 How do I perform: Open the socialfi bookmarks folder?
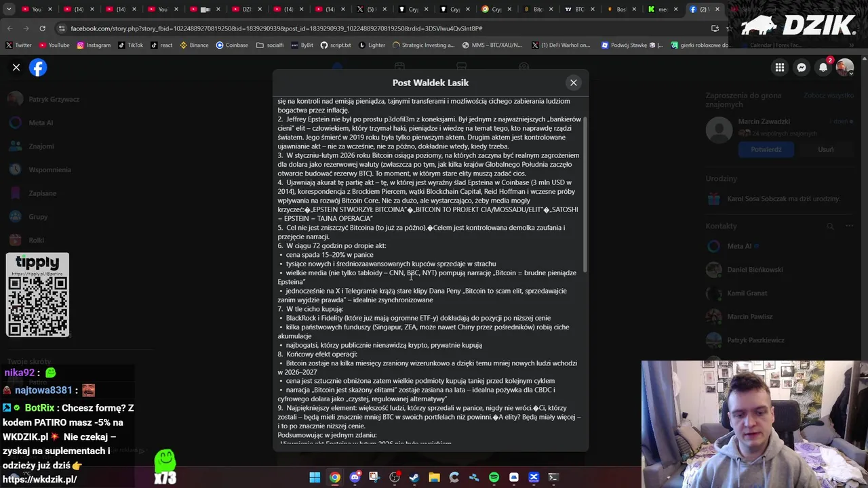270,45
